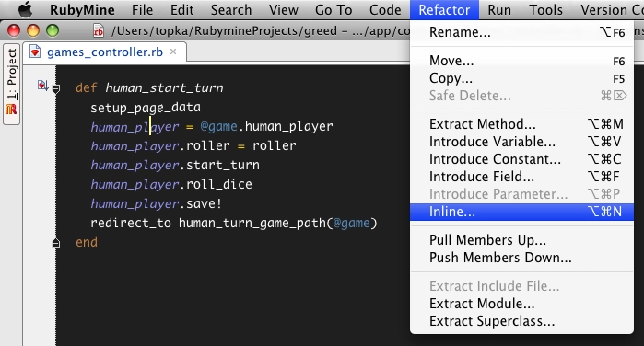
Task: Choose Push Members Down... option
Action: coord(521,258)
